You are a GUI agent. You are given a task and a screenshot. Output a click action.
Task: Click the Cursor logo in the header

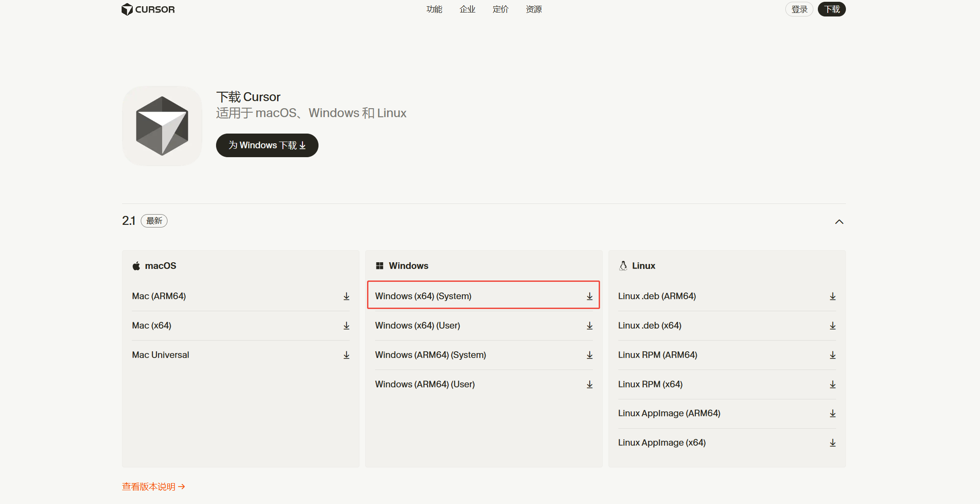coord(147,9)
